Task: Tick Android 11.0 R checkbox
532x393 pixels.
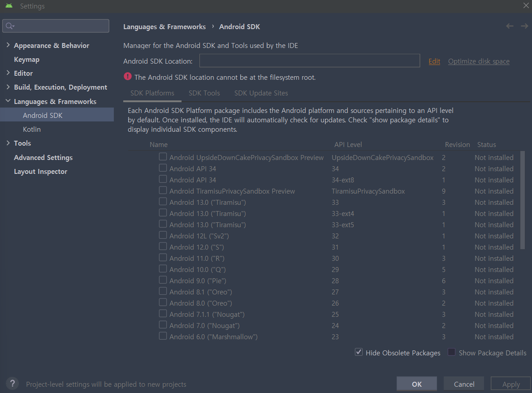Action: [163, 258]
